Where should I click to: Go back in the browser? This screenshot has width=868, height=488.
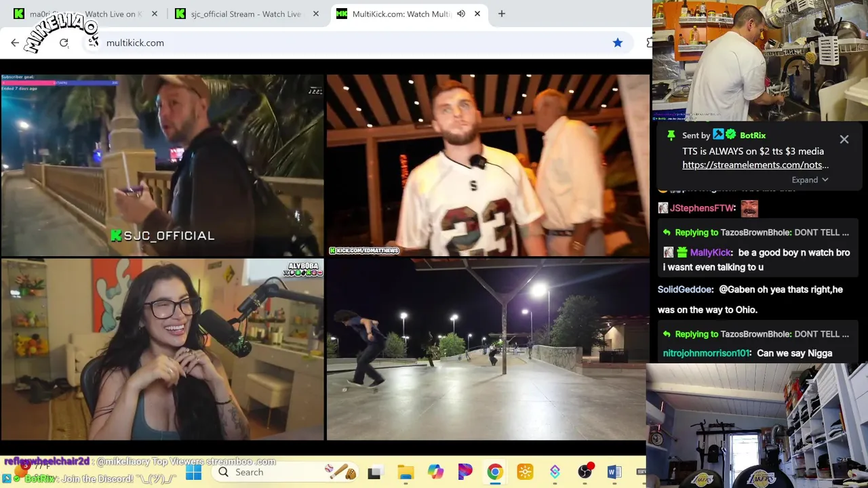coord(15,43)
